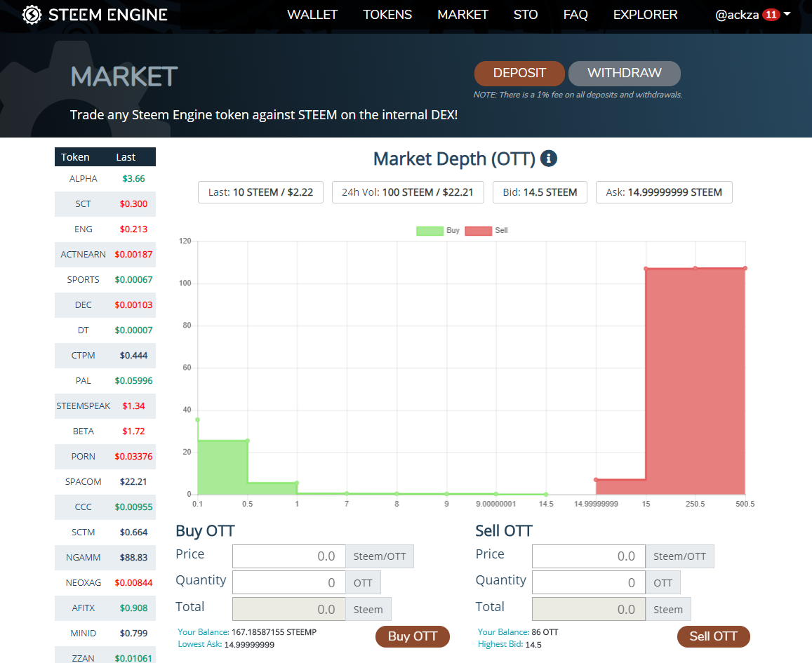Click the Sell OTT button
Image resolution: width=812 pixels, height=663 pixels.
[x=713, y=636]
